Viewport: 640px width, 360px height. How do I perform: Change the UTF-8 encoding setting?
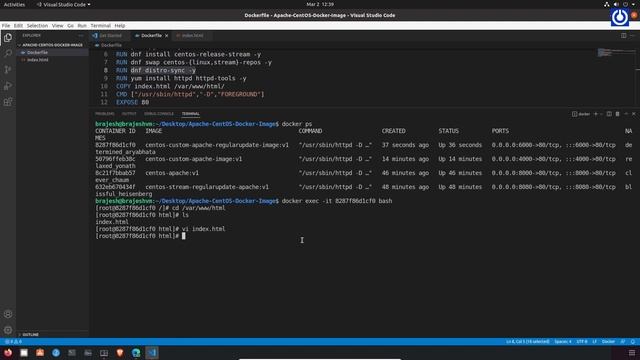click(x=582, y=342)
